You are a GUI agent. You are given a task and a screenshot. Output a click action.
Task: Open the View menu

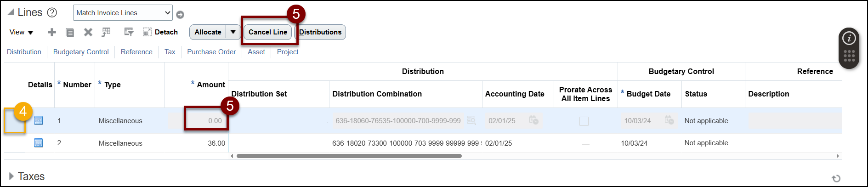pyautogui.click(x=21, y=32)
